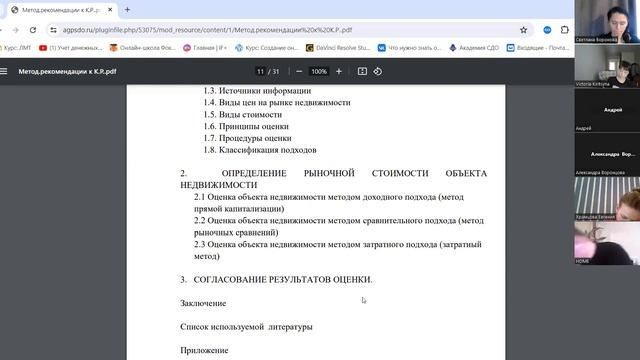
Task: Click the line 1.5. Виды стоимости
Action: pyautogui.click(x=242, y=114)
